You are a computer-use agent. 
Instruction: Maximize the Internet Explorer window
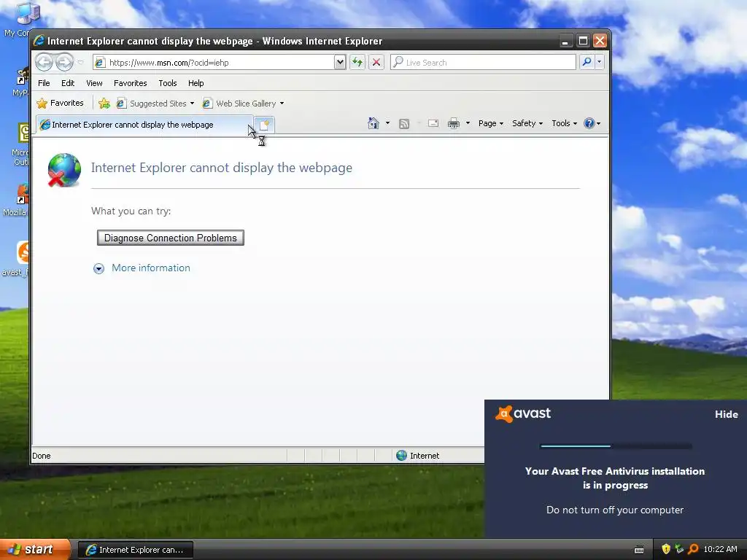(x=583, y=41)
